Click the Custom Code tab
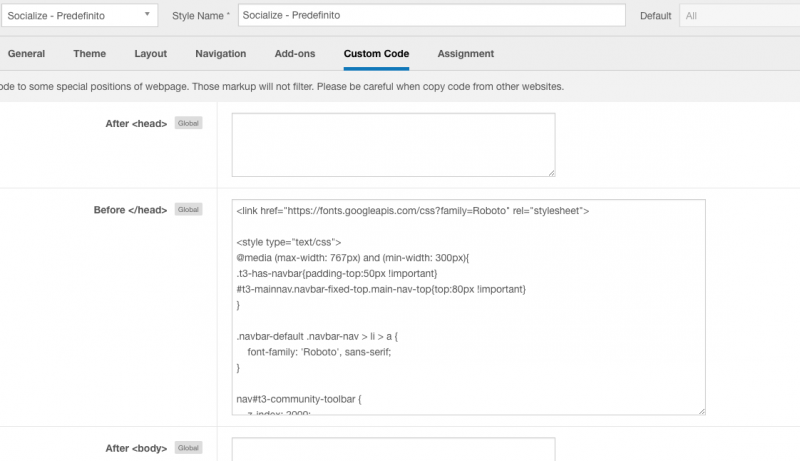 point(376,54)
